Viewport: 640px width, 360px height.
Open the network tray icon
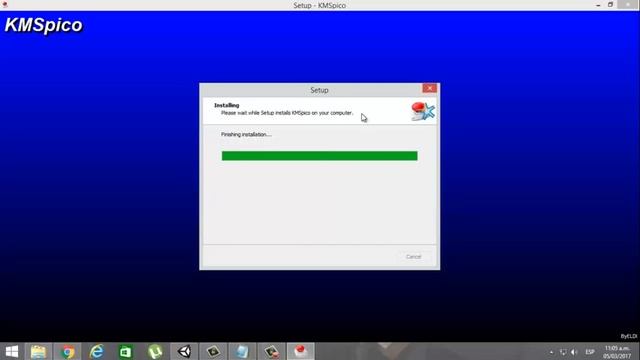[x=563, y=352]
